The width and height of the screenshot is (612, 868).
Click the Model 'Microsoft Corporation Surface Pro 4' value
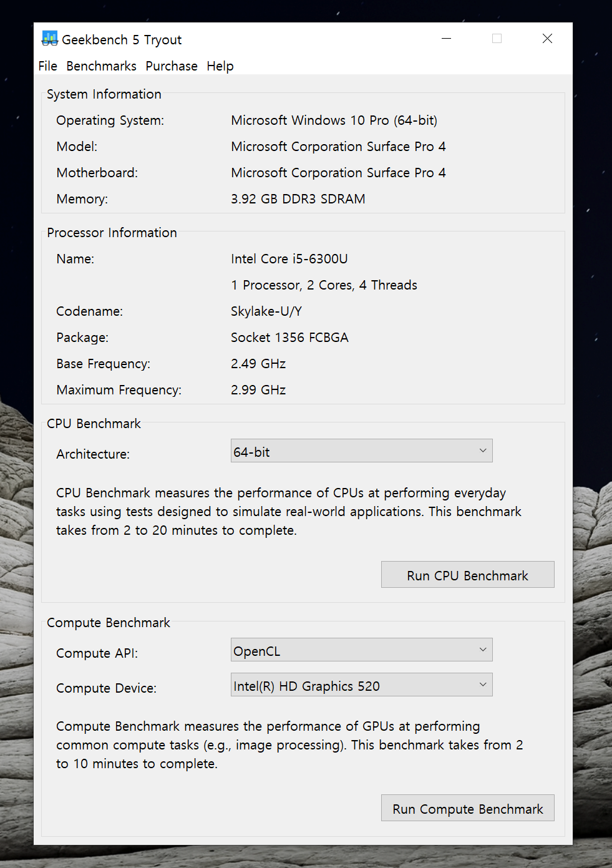click(338, 147)
